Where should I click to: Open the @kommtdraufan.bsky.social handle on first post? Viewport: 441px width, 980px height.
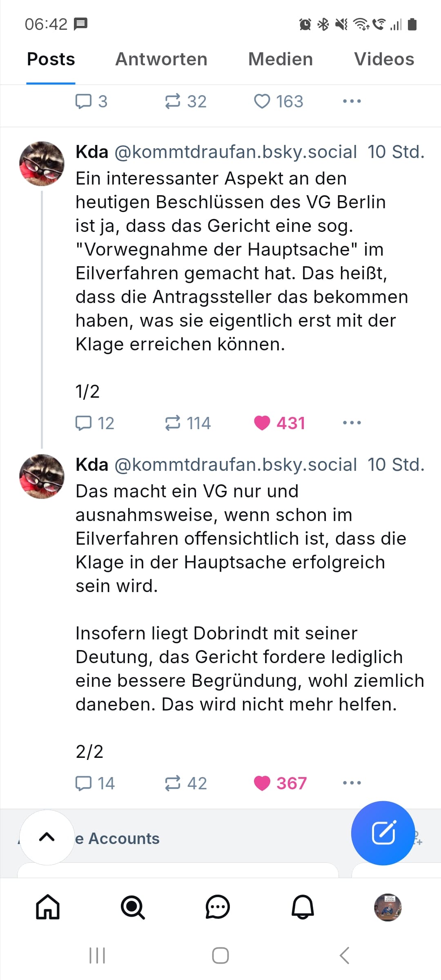point(236,152)
